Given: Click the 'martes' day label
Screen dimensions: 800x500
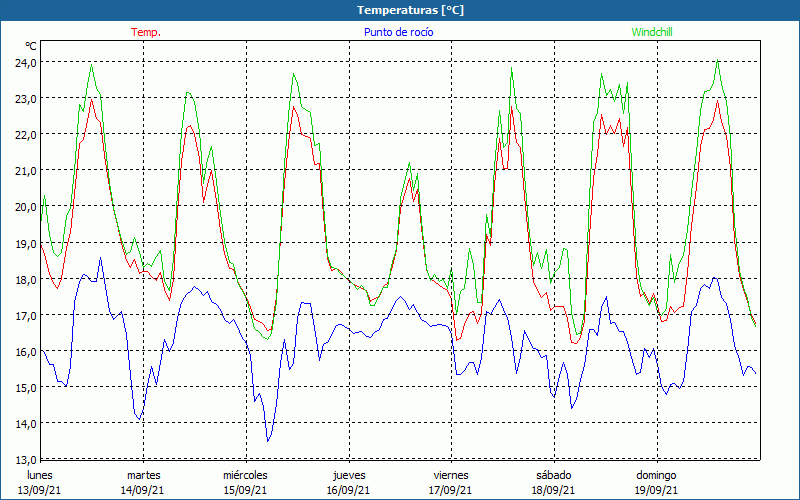Looking at the screenshot, I should (143, 475).
